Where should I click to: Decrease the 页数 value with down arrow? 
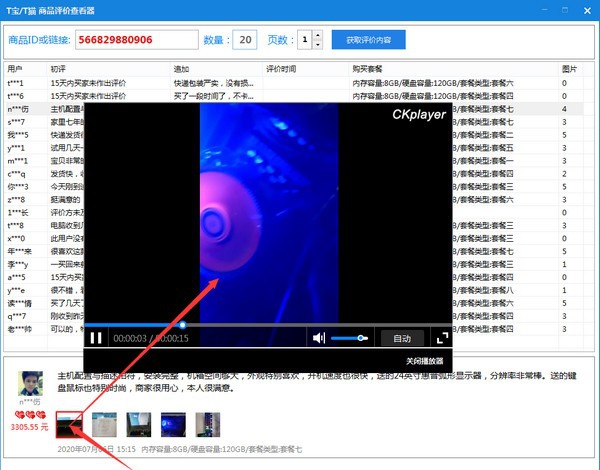click(318, 44)
